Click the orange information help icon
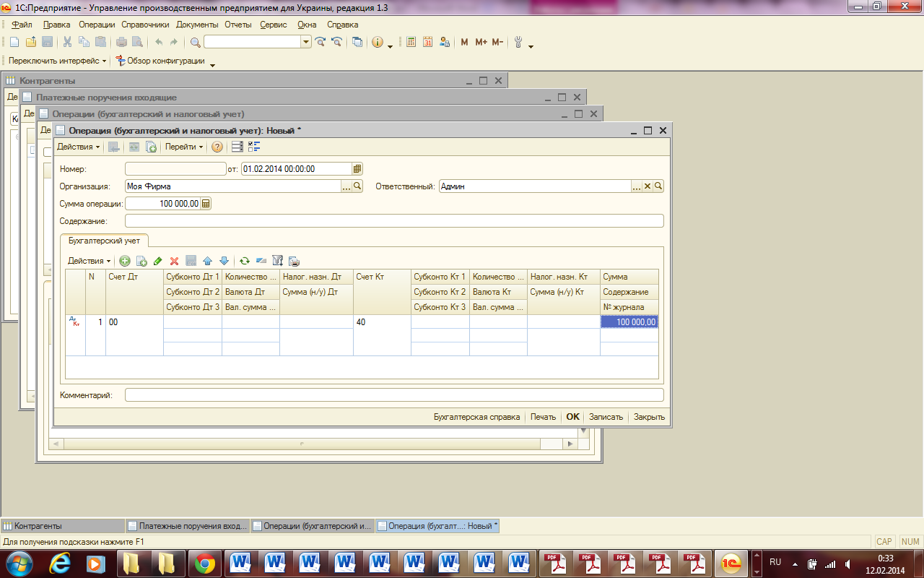The image size is (924, 578). click(x=378, y=42)
